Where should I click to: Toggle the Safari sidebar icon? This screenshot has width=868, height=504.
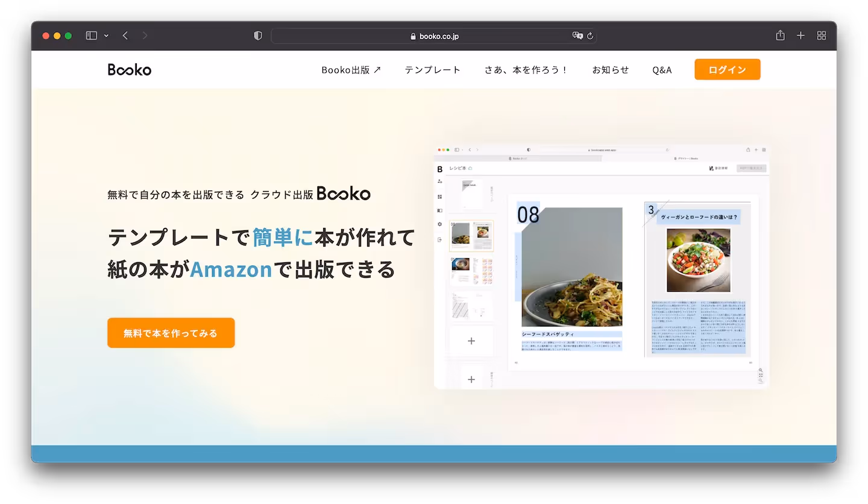tap(92, 36)
